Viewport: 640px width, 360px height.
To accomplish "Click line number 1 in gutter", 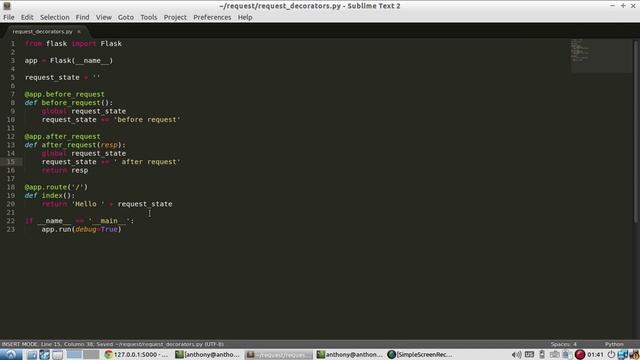I will [x=13, y=43].
